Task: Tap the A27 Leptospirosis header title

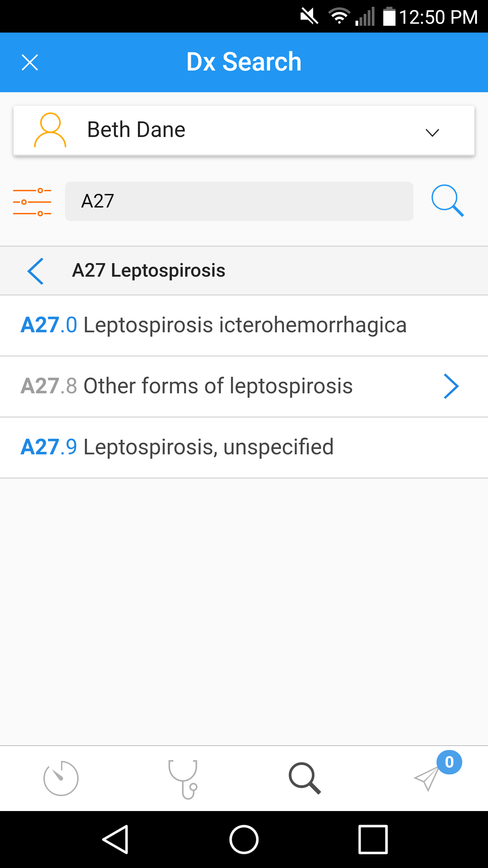Action: [x=149, y=271]
